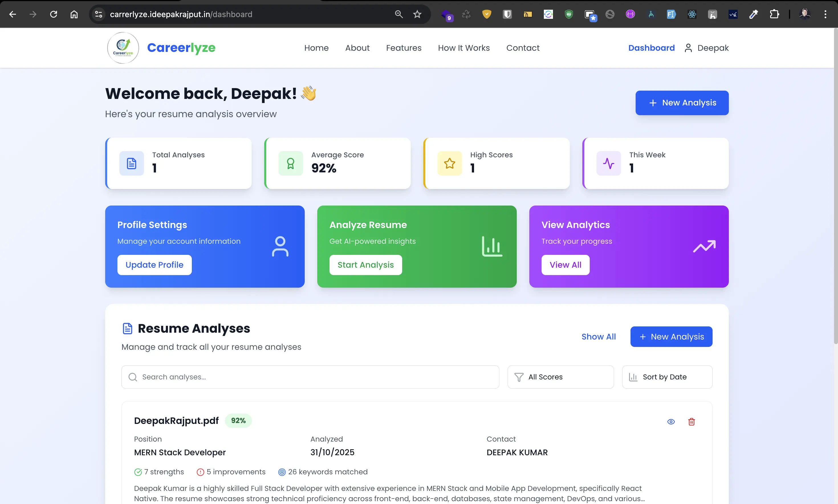The height and width of the screenshot is (504, 838).
Task: Delete DeepakRajput.pdf analysis with trash icon
Action: (691, 422)
